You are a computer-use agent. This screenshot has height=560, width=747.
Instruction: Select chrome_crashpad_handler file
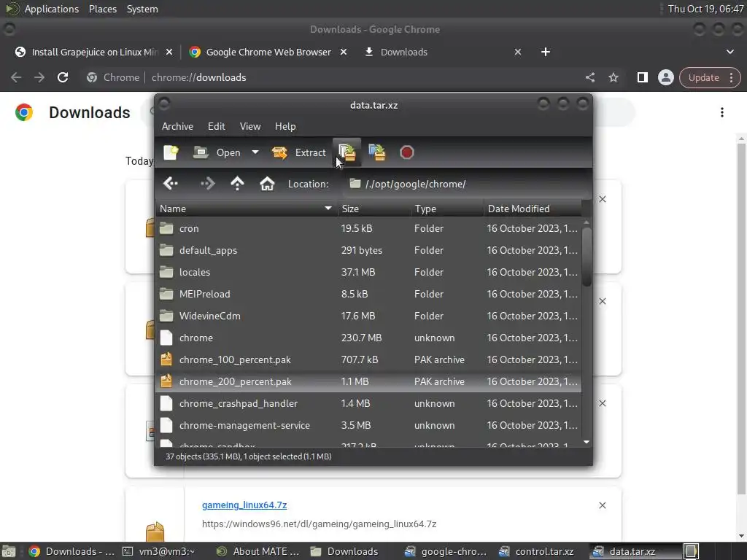point(368,404)
